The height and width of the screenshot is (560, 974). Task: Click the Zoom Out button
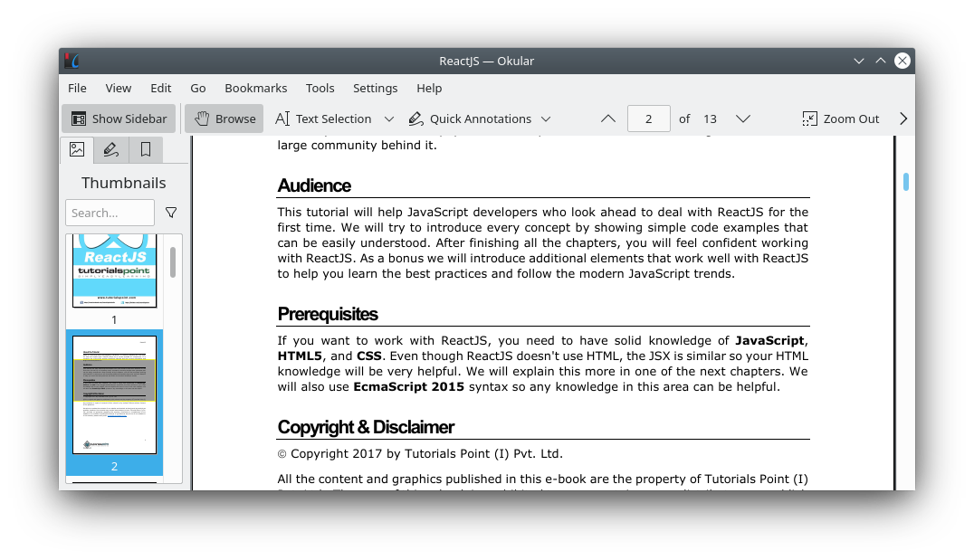pyautogui.click(x=840, y=119)
